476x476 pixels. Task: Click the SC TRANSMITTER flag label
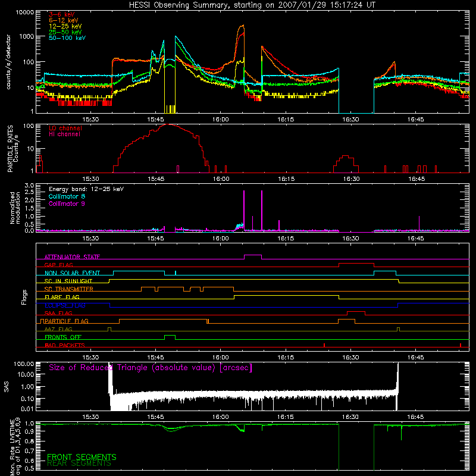coord(69,289)
